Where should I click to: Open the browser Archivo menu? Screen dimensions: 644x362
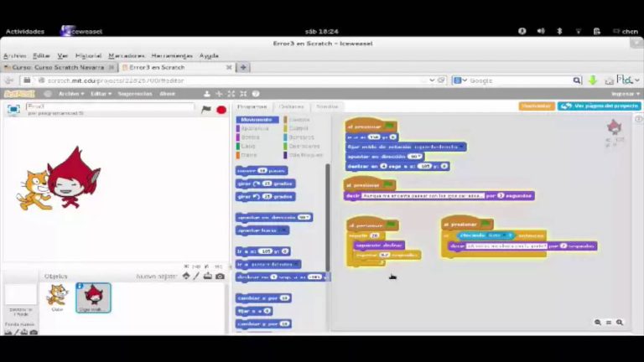pyautogui.click(x=15, y=56)
